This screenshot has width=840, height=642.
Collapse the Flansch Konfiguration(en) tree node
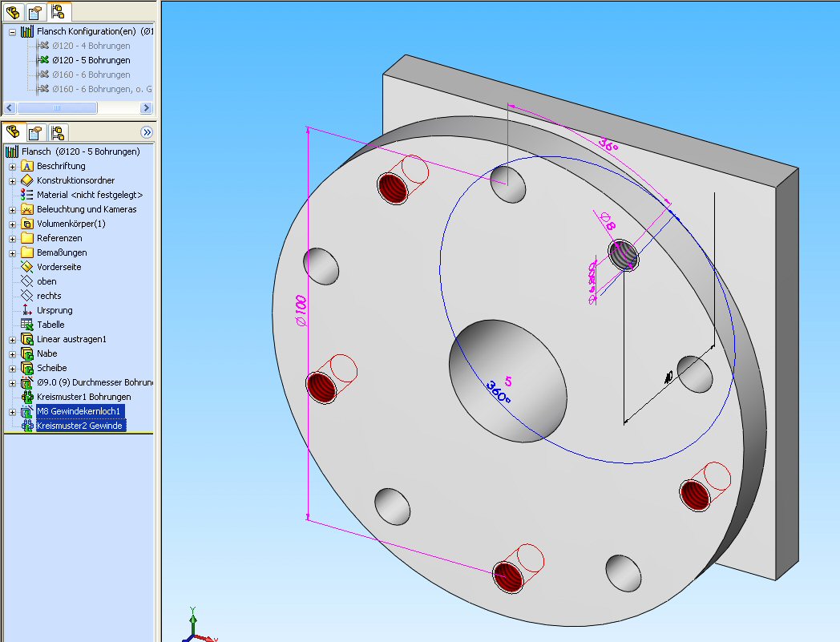pyautogui.click(x=12, y=32)
